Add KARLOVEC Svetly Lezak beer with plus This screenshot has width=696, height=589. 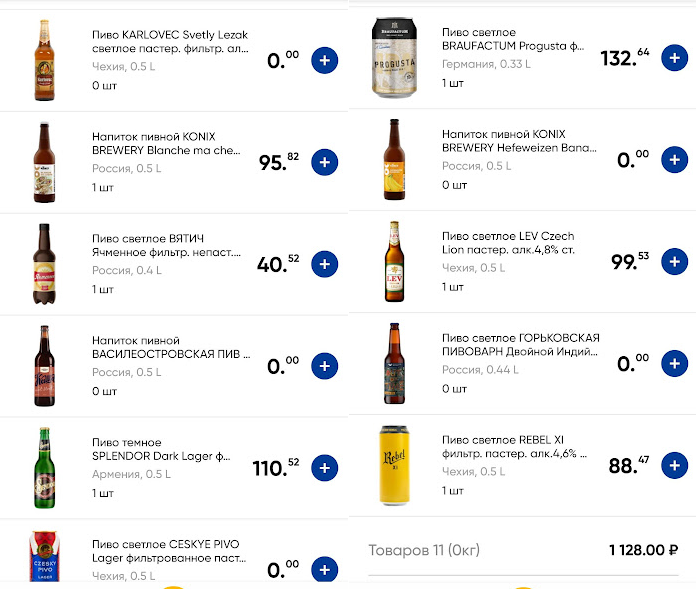324,60
